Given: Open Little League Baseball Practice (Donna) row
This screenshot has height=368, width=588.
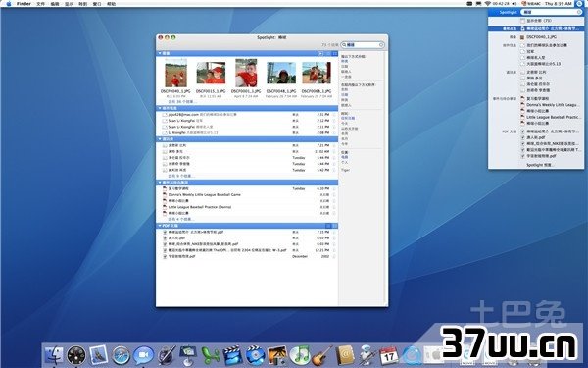Looking at the screenshot, I should click(248, 207).
